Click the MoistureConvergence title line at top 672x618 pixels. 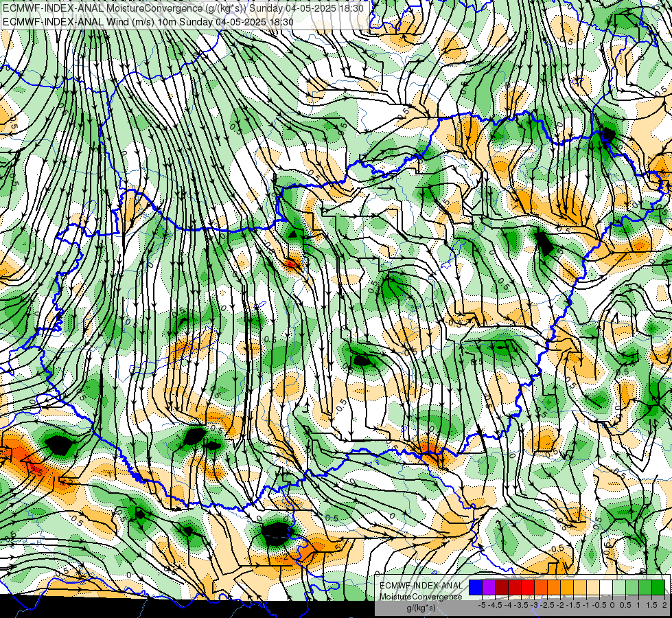pos(183,8)
